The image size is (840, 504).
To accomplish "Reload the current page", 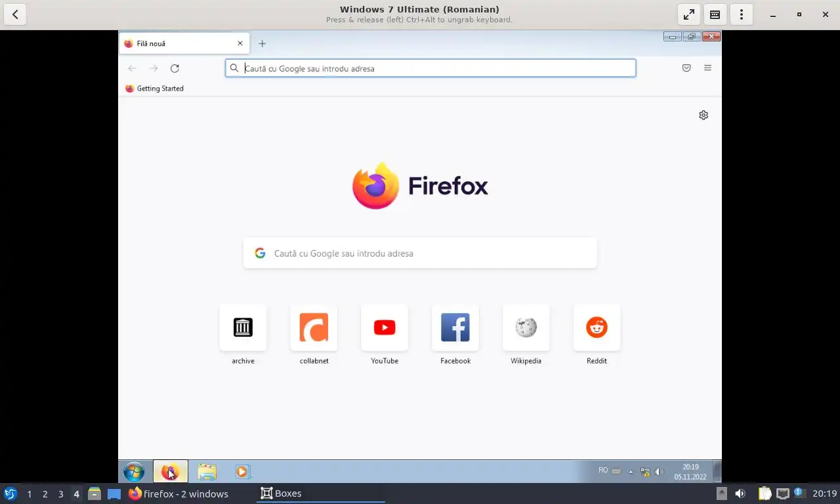I will pos(175,68).
